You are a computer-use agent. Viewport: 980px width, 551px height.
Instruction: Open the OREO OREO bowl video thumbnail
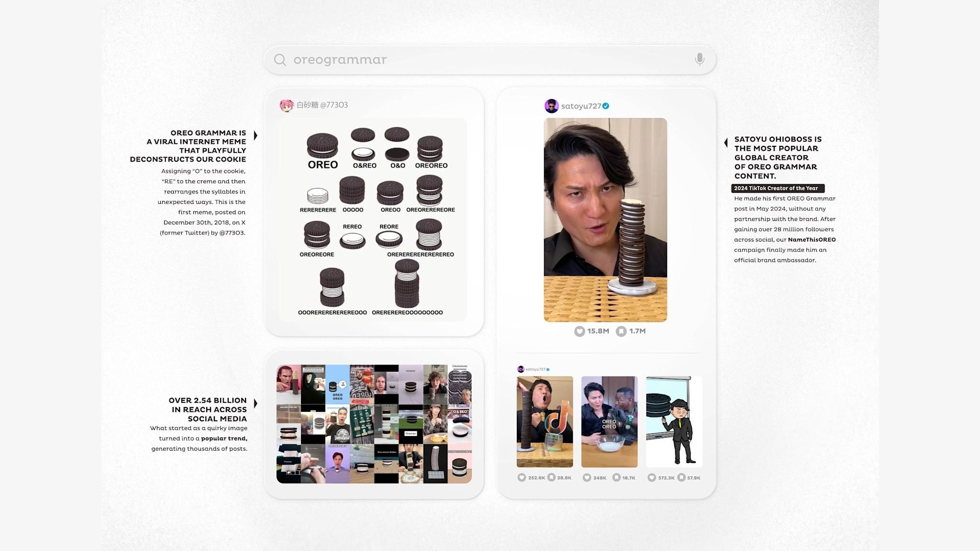tap(609, 422)
